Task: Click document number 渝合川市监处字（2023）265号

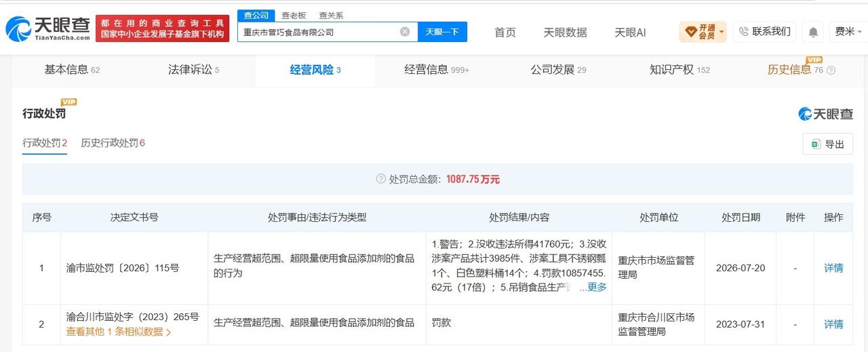Action: (x=132, y=317)
